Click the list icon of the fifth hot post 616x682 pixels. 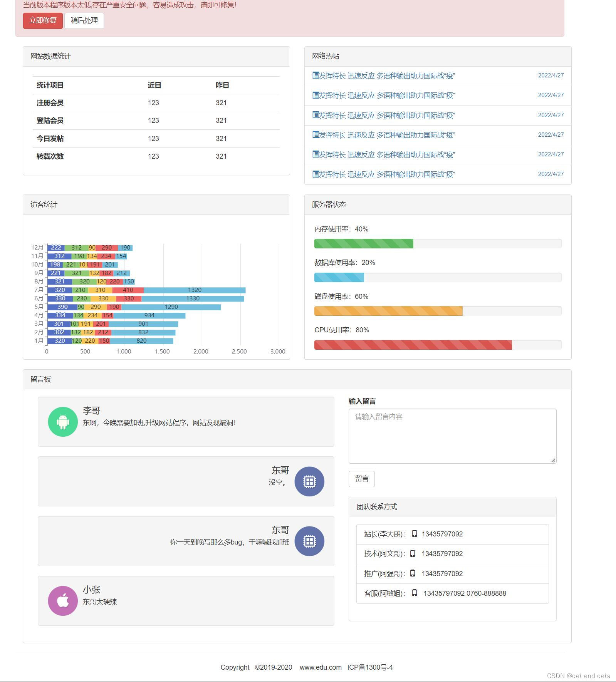click(x=316, y=154)
